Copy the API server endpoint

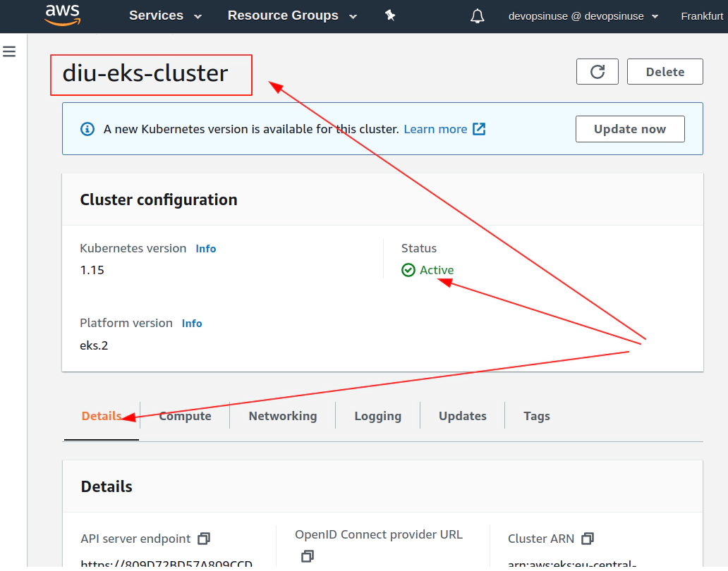pyautogui.click(x=204, y=539)
